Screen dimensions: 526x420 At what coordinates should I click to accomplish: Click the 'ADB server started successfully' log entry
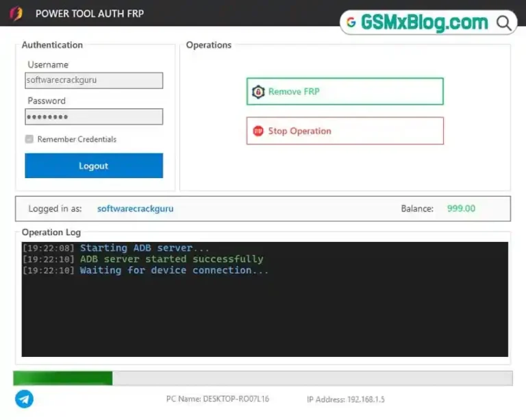coord(171,259)
